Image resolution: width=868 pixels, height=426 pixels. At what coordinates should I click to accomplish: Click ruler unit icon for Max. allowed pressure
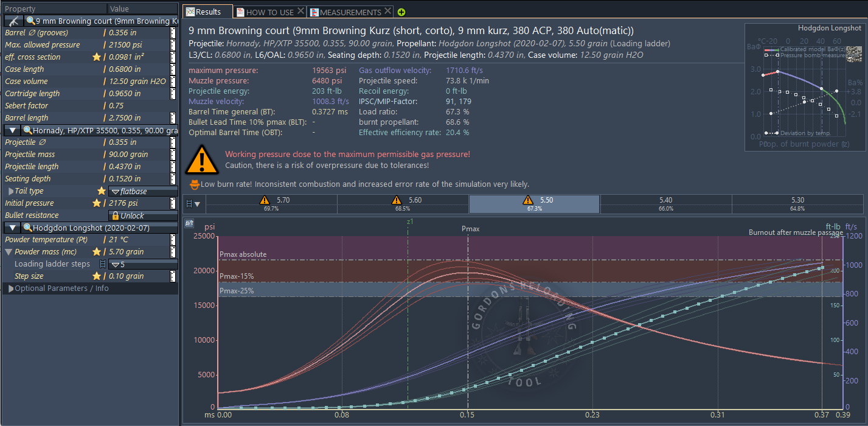tap(173, 45)
